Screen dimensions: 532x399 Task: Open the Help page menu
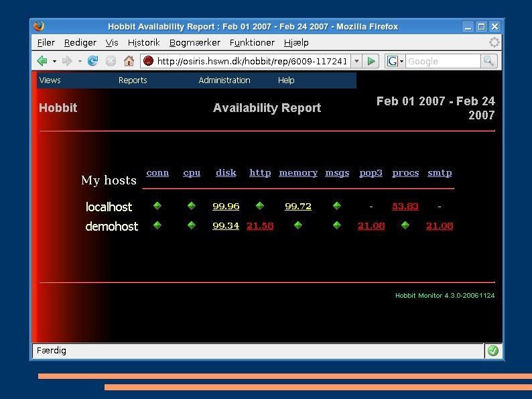(x=286, y=80)
